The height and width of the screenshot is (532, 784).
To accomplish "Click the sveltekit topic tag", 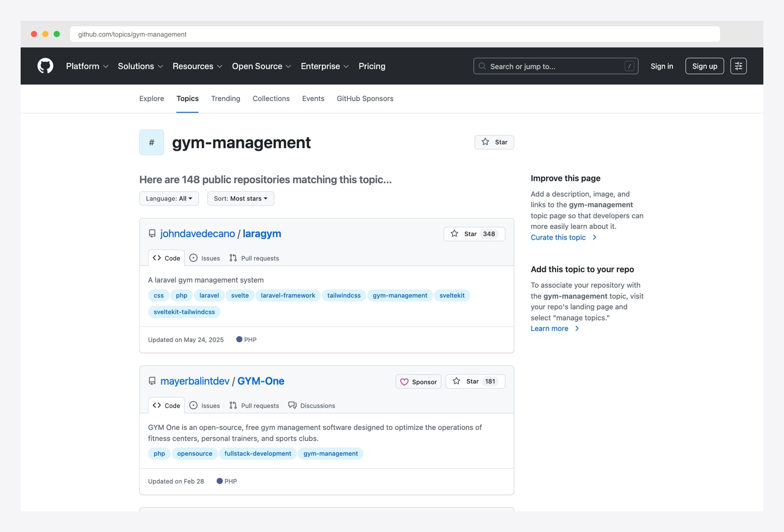I will (x=452, y=295).
